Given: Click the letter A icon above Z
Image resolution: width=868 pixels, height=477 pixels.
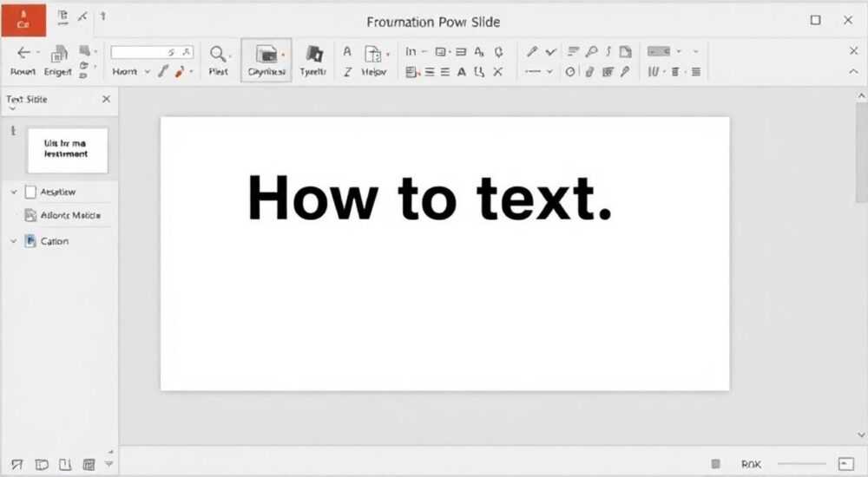Looking at the screenshot, I should [347, 51].
